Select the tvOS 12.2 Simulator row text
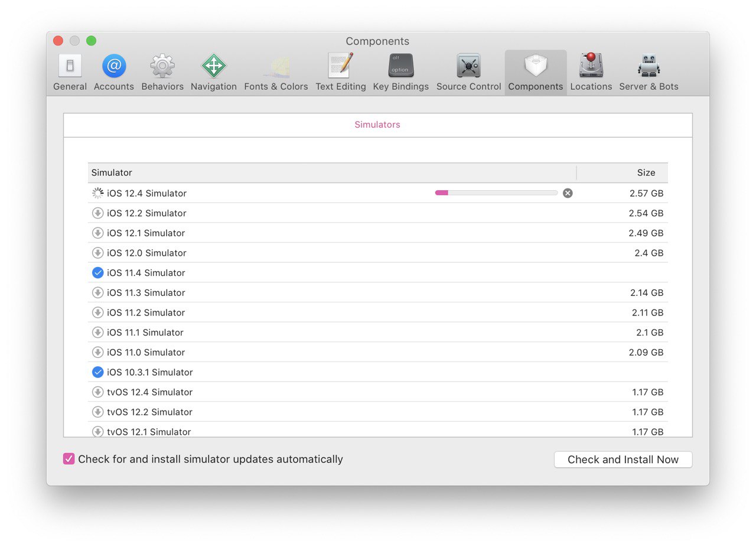The height and width of the screenshot is (547, 756). pyautogui.click(x=150, y=412)
